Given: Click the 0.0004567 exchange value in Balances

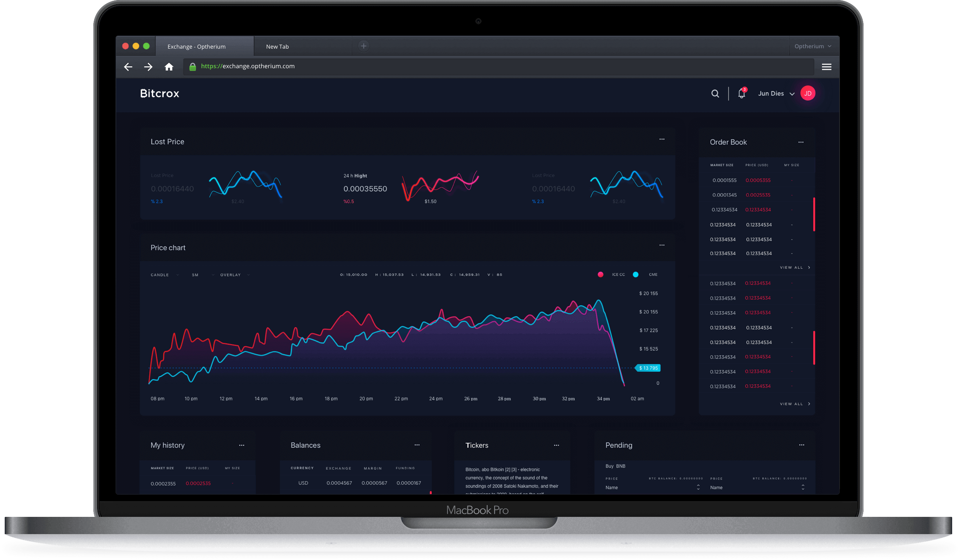Looking at the screenshot, I should [x=339, y=483].
